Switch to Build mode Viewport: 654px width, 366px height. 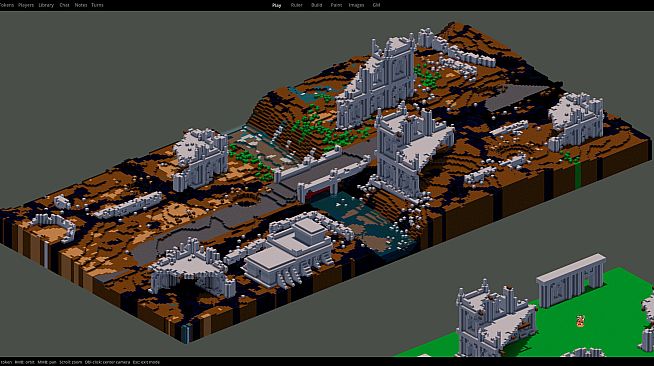317,5
